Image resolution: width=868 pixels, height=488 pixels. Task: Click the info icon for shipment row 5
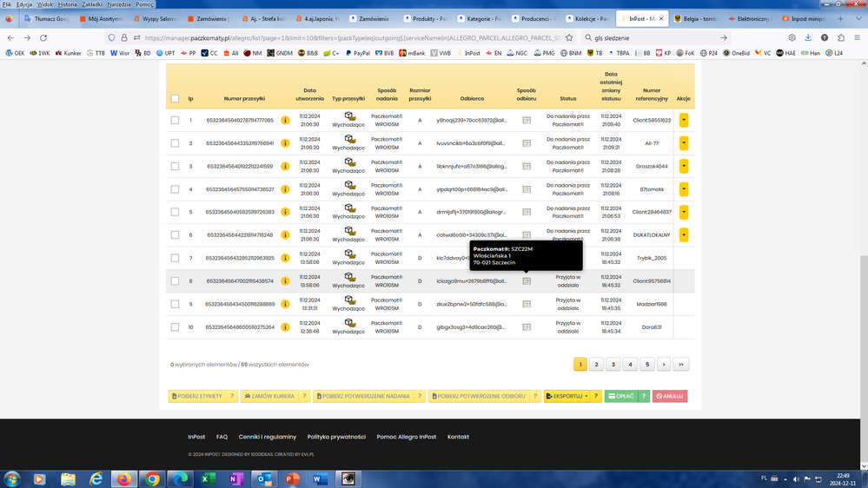pos(285,212)
